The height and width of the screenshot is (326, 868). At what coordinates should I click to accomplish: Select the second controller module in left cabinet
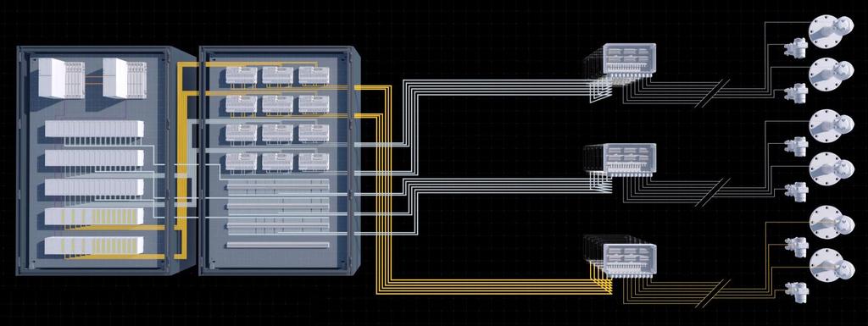[125, 79]
